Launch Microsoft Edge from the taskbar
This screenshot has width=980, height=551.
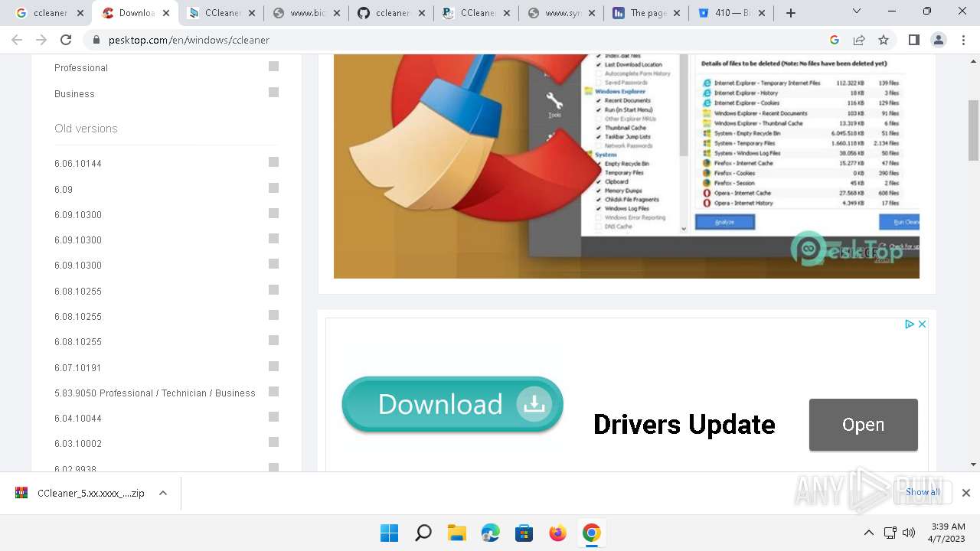(x=491, y=533)
